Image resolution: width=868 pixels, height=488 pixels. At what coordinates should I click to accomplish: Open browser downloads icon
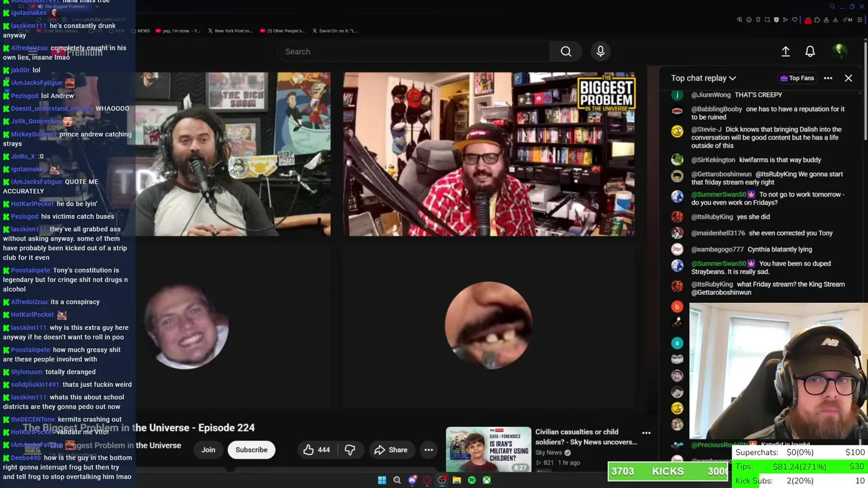(835, 20)
